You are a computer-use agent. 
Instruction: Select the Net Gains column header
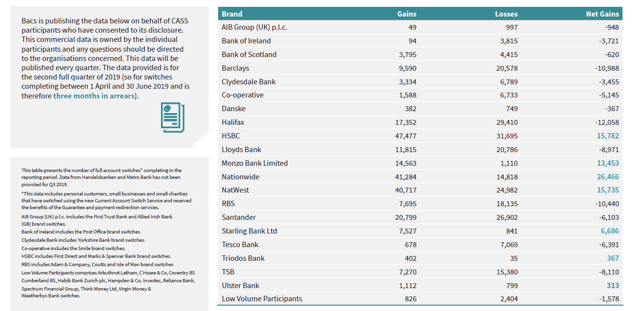click(x=602, y=14)
